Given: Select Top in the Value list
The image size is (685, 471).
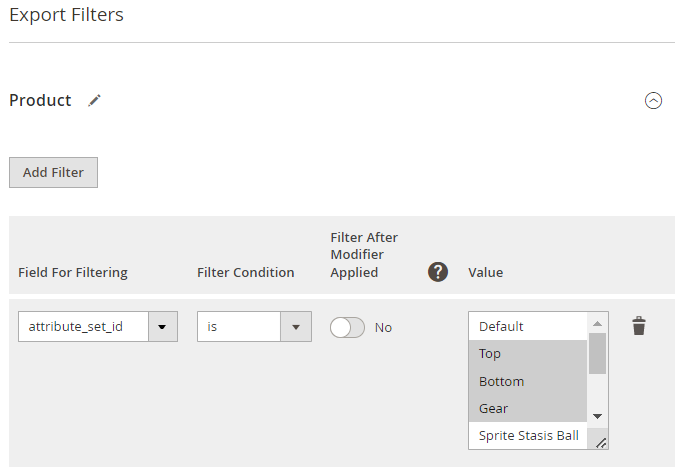Looking at the screenshot, I should 528,353.
